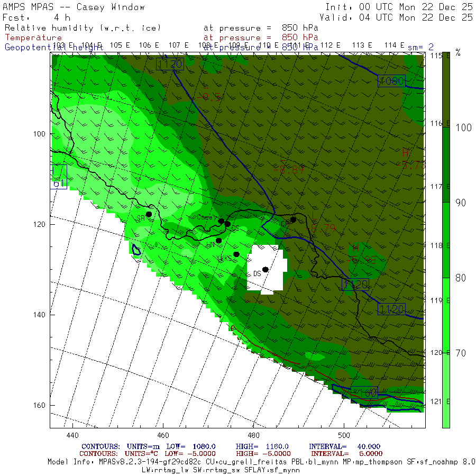Viewport: 476px width, 476px height.
Task: Click the 'sm= 2' smoothing text
Action: (x=420, y=47)
